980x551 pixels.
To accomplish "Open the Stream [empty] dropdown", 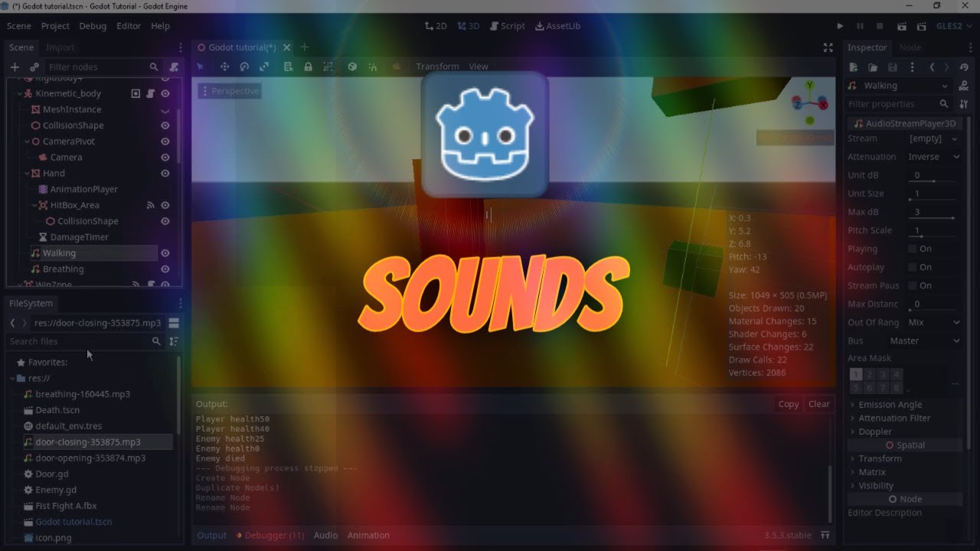I will click(x=933, y=139).
